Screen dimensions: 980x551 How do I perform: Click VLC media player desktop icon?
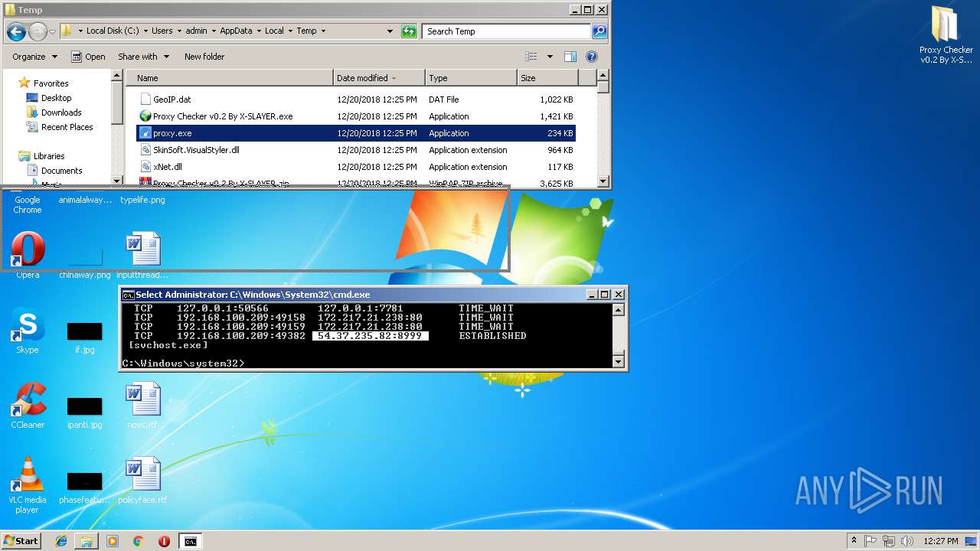(28, 485)
